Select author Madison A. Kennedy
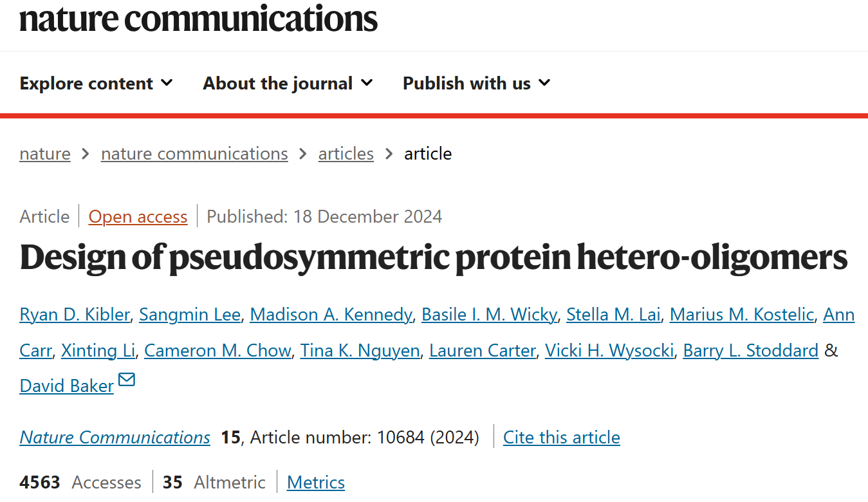Viewport: 868px width, 502px height. pos(331,315)
